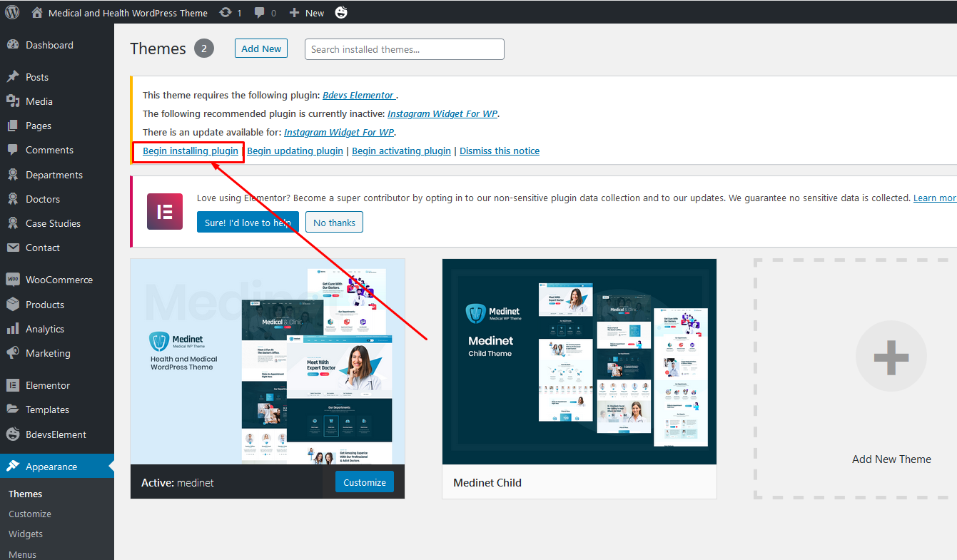This screenshot has width=957, height=560.
Task: Click the Media icon in sidebar
Action: point(13,101)
